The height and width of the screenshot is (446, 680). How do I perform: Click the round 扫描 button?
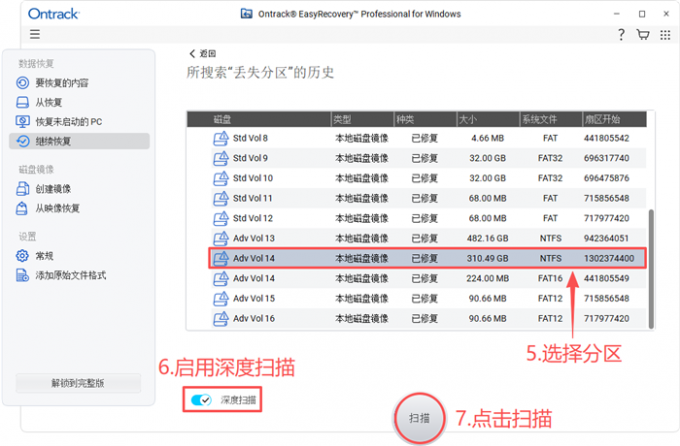tap(419, 418)
